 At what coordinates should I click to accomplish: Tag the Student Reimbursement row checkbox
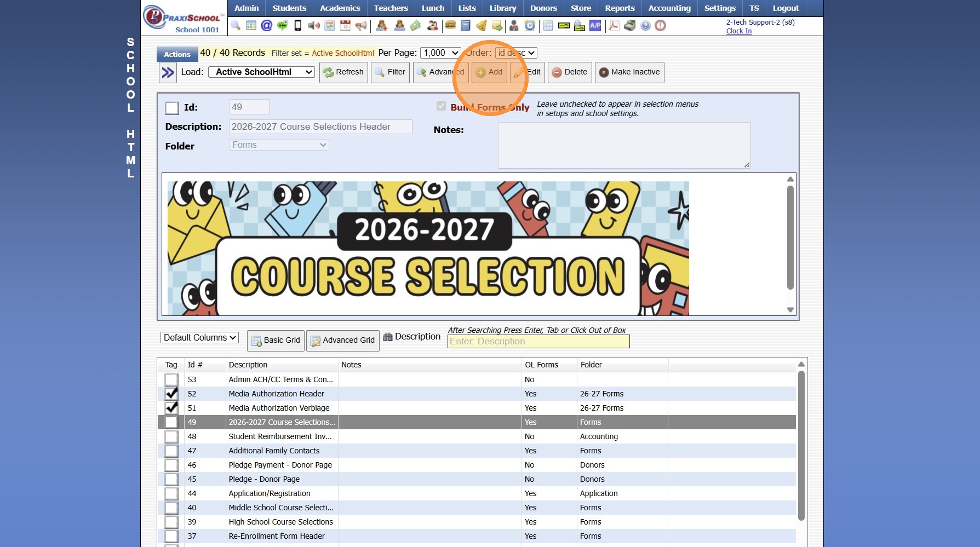click(171, 436)
